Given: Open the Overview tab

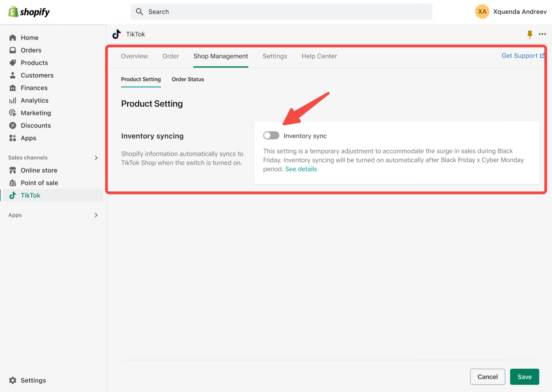Looking at the screenshot, I should click(x=134, y=56).
